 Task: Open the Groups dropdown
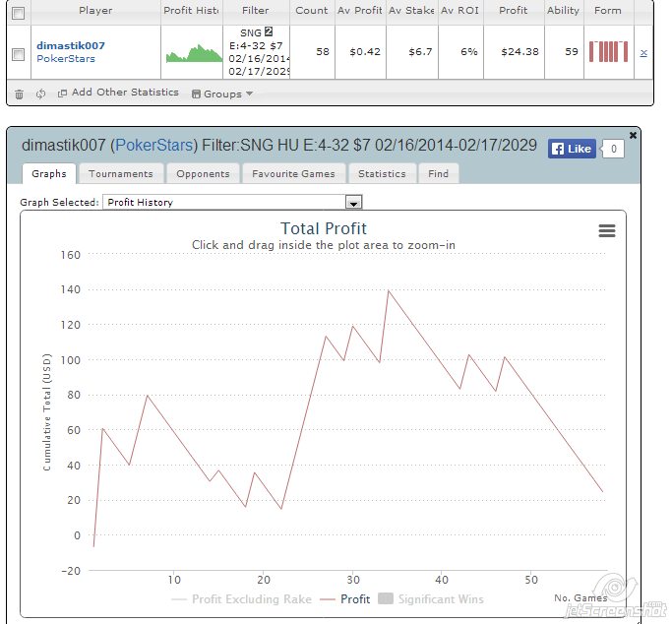(x=222, y=94)
